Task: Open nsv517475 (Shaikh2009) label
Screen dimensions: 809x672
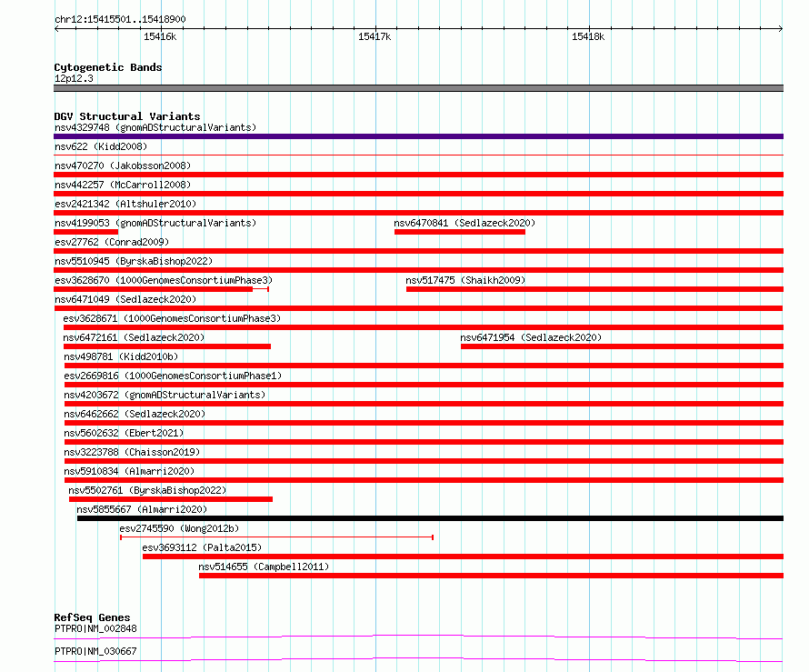Action: pos(465,280)
